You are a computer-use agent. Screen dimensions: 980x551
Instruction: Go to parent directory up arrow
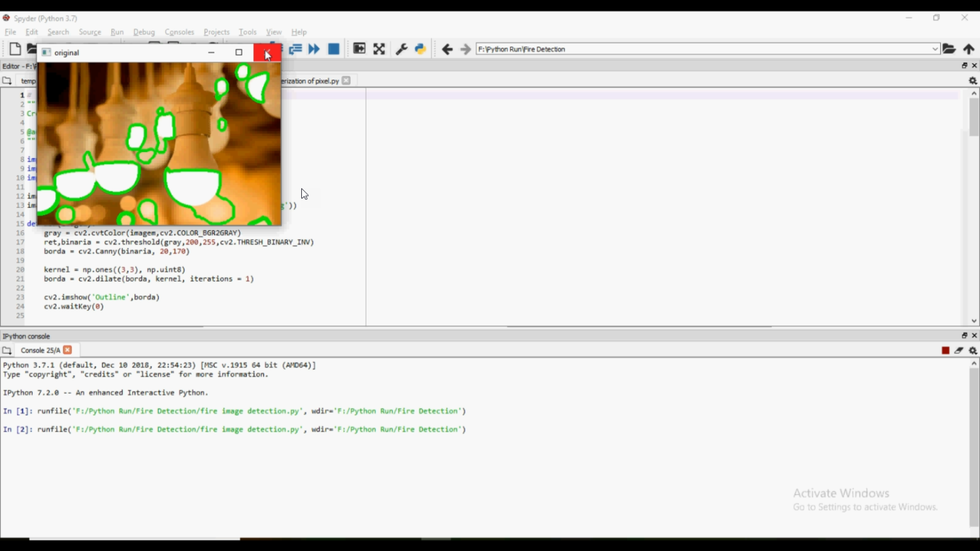(969, 49)
